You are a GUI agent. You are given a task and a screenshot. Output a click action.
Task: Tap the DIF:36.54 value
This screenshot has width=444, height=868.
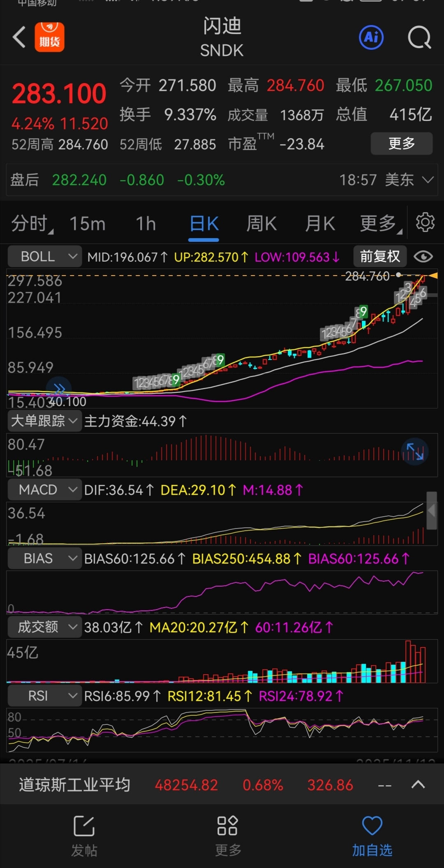click(119, 490)
